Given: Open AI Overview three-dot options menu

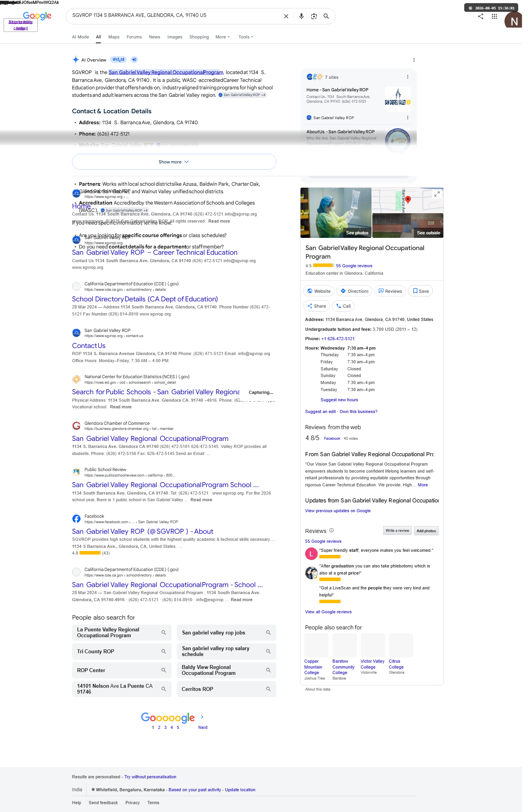Looking at the screenshot, I should (414, 60).
